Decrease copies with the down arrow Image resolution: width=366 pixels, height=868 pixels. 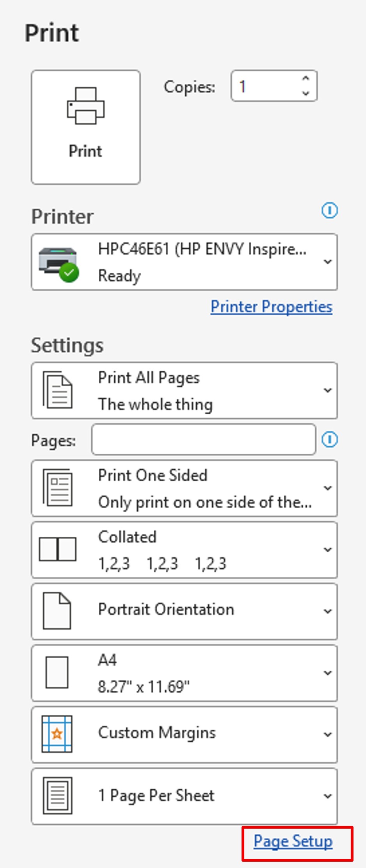(x=306, y=93)
